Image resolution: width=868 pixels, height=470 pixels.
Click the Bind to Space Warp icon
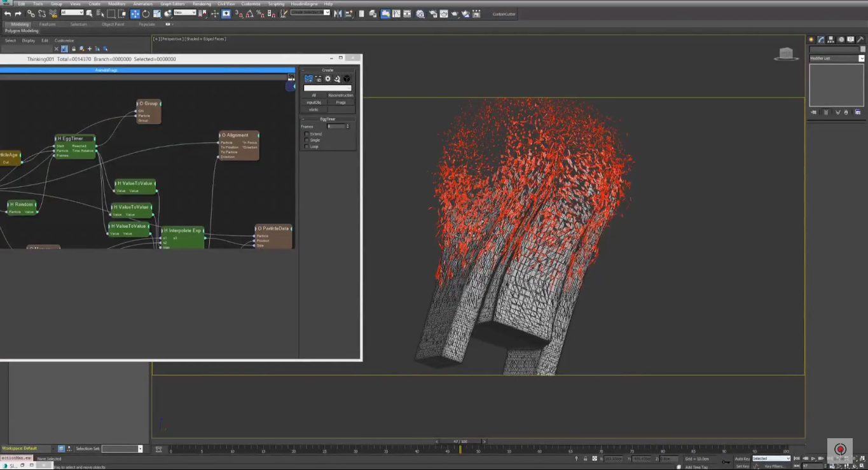click(x=53, y=13)
